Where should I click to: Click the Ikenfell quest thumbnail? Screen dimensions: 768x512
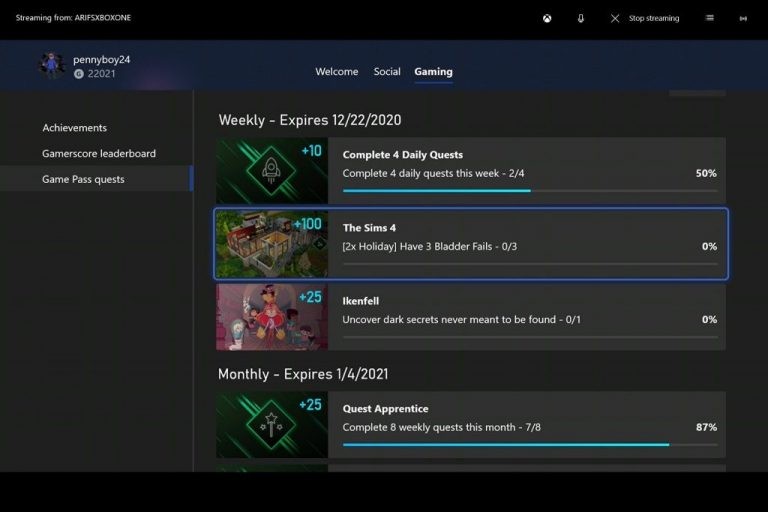(x=272, y=317)
